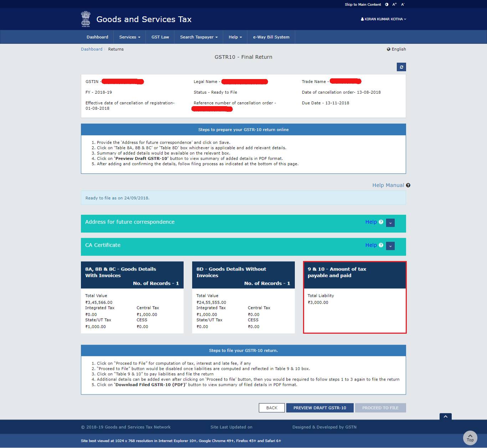Click the Dashboard breadcrumb link

pyautogui.click(x=92, y=49)
